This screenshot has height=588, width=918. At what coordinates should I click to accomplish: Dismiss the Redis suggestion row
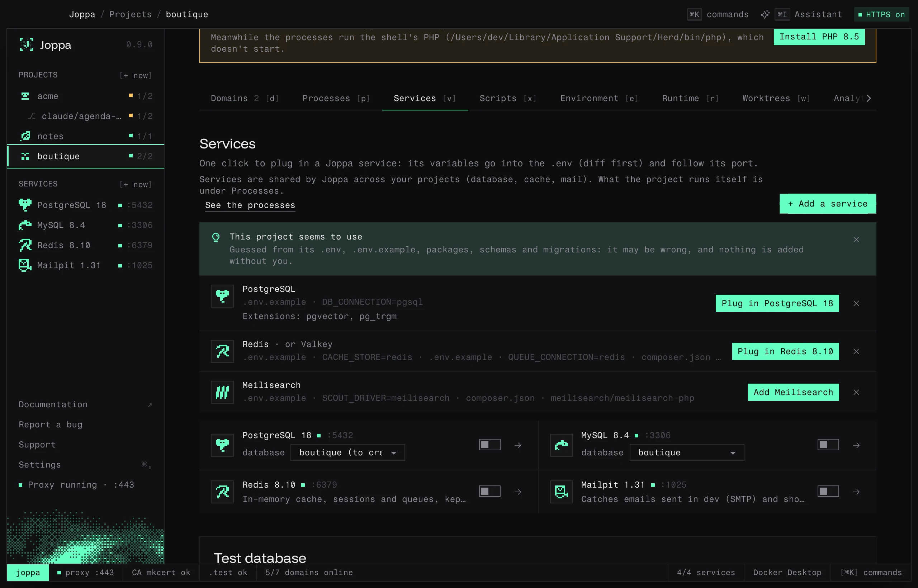point(857,351)
